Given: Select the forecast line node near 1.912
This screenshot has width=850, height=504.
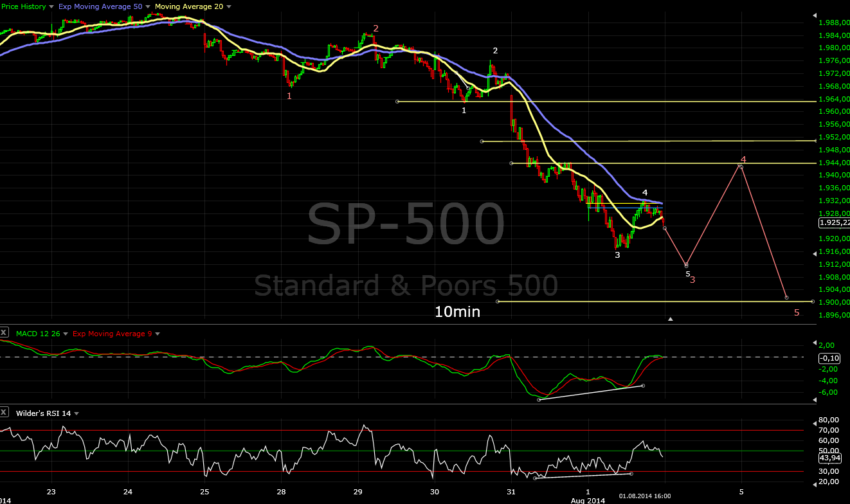Looking at the screenshot, I should pos(687,265).
